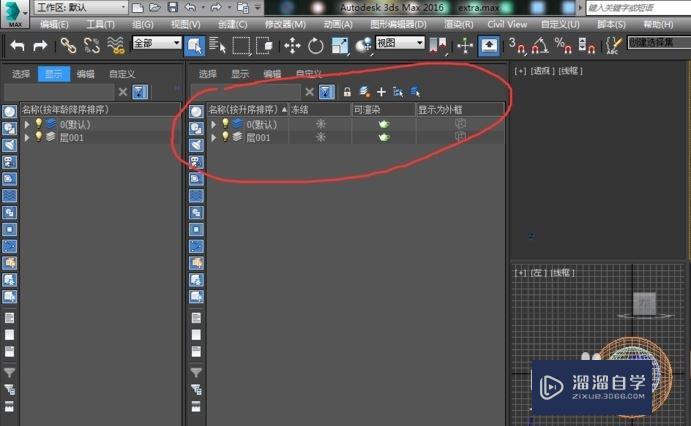Expand 层001 layer in left explorer

(x=27, y=138)
